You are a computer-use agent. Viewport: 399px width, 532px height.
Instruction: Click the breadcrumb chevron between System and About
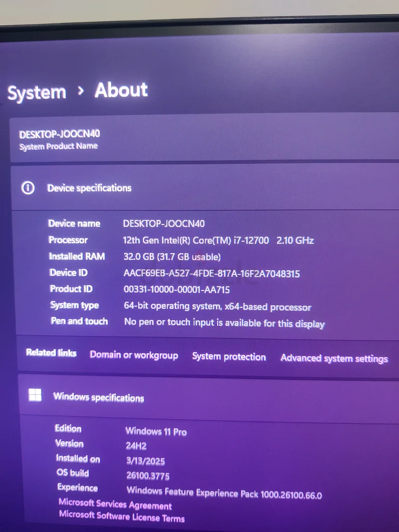[x=81, y=90]
